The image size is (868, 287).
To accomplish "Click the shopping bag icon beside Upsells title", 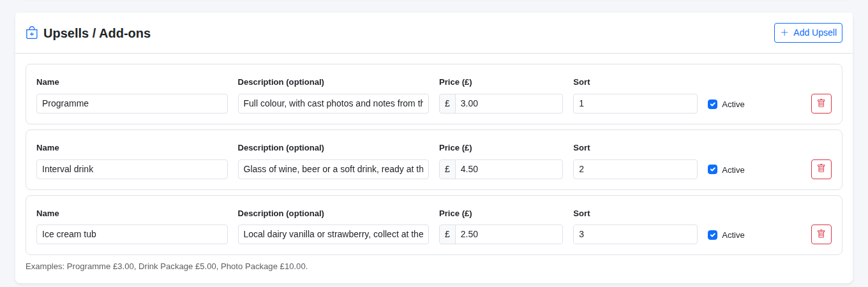I will (32, 33).
